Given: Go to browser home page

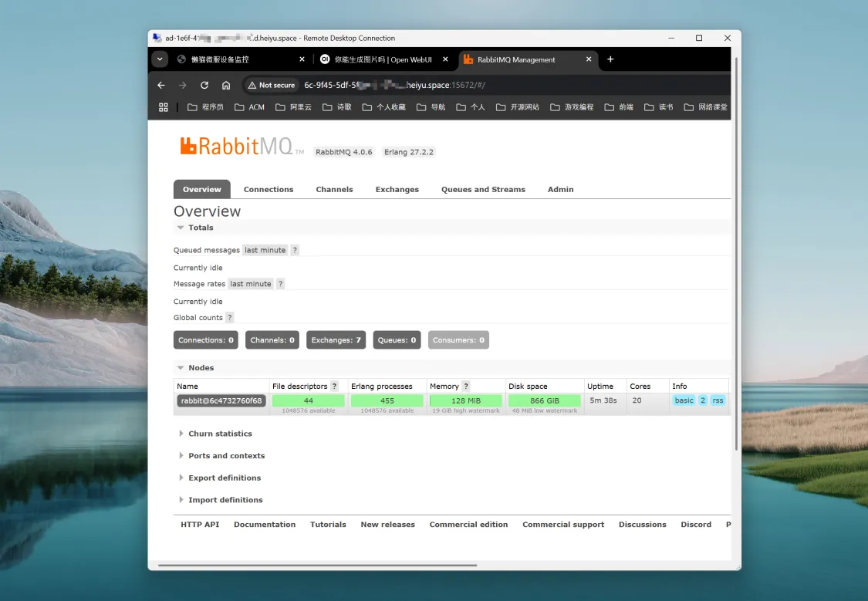Looking at the screenshot, I should pyautogui.click(x=226, y=85).
